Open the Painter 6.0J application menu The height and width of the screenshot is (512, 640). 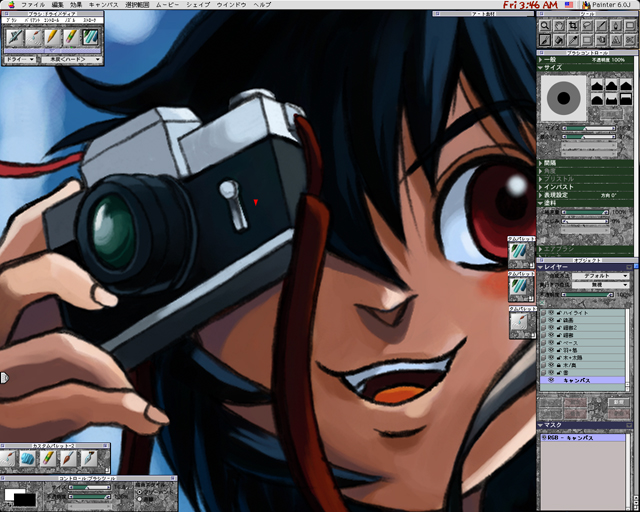[606, 5]
